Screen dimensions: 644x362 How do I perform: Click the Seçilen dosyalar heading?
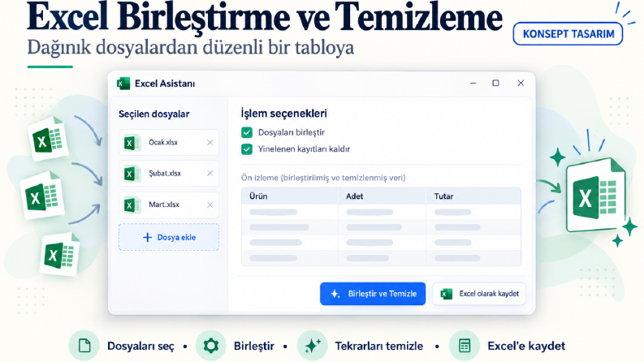tap(154, 114)
